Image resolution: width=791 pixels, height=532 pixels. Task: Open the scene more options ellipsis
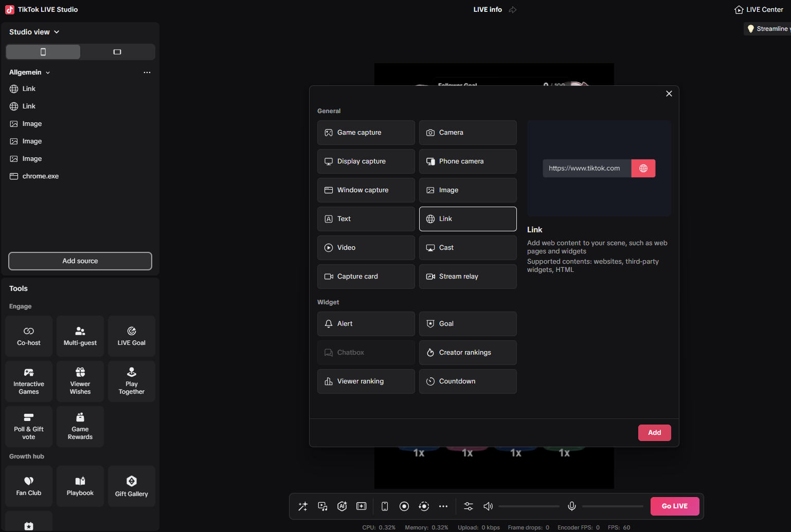(x=147, y=72)
